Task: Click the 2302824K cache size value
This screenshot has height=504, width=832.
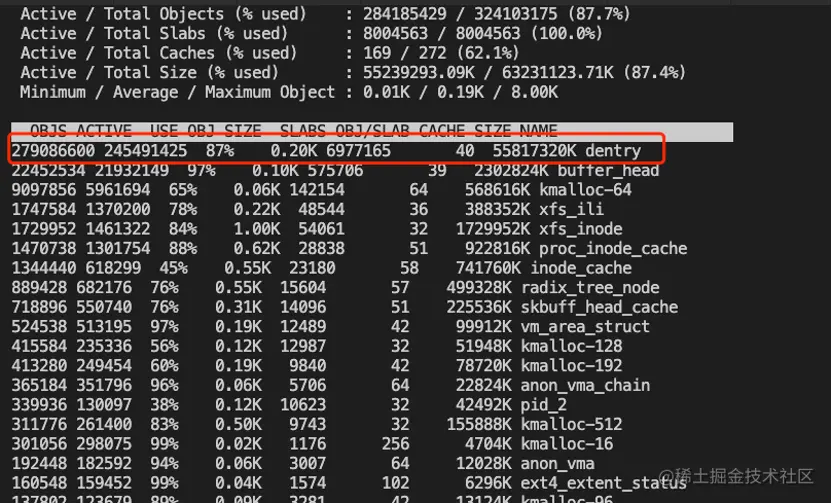Action: (x=511, y=170)
